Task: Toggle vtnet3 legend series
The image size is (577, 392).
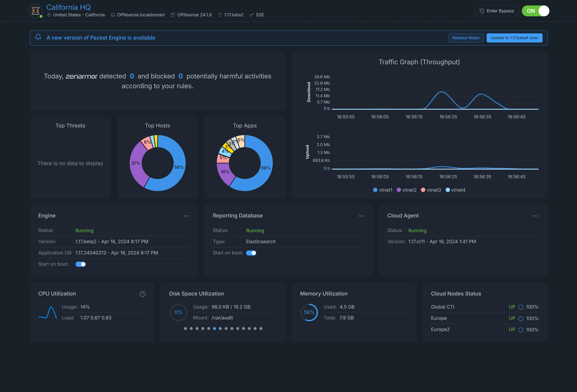Action: click(431, 190)
